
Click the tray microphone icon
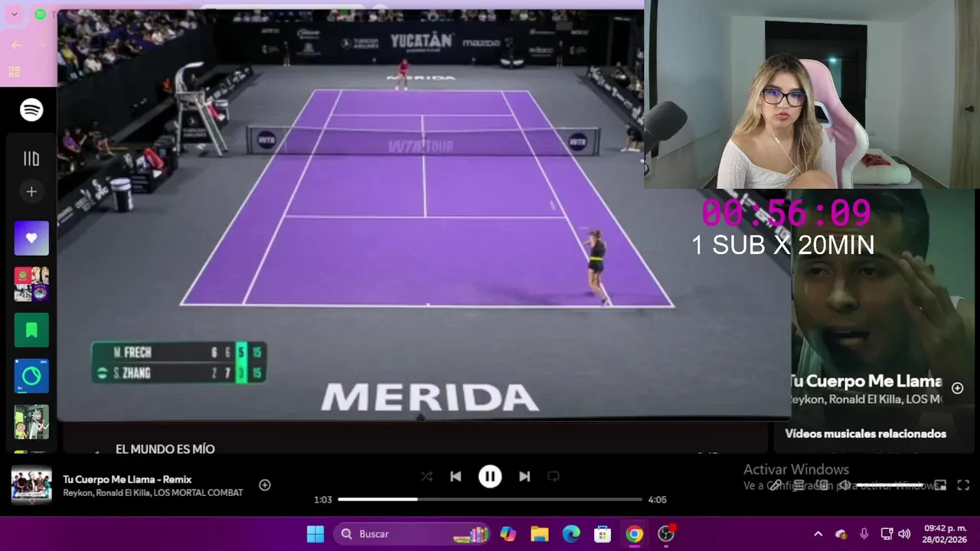pos(864,534)
